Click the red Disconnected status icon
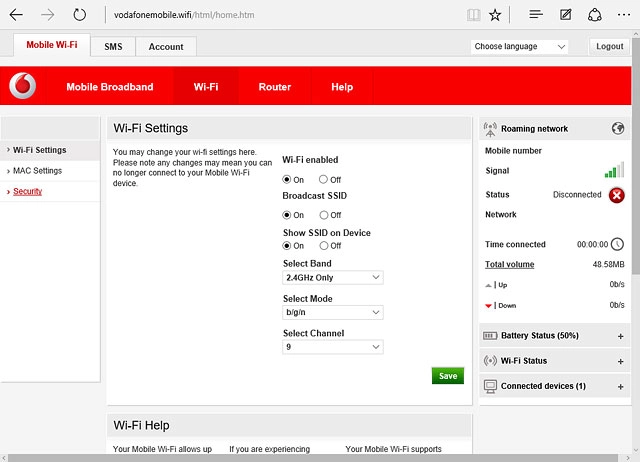Image resolution: width=640 pixels, height=462 pixels. click(616, 195)
